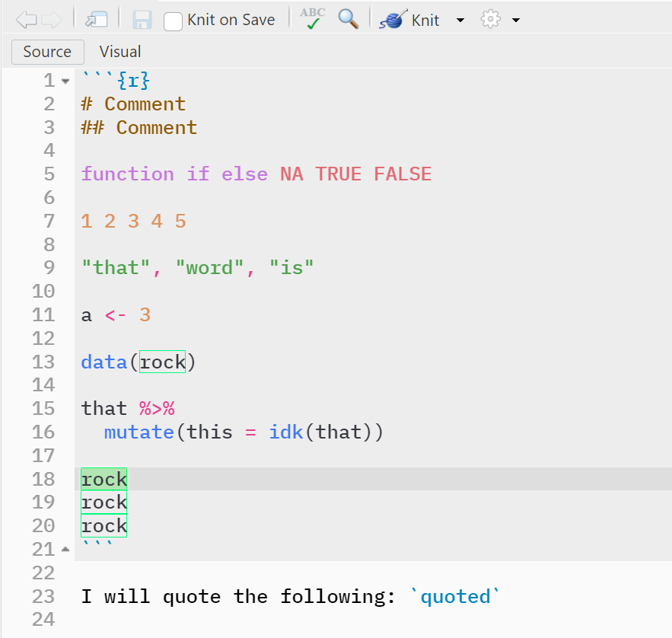Open the gear settings icon
This screenshot has height=638, width=672.
pos(490,19)
